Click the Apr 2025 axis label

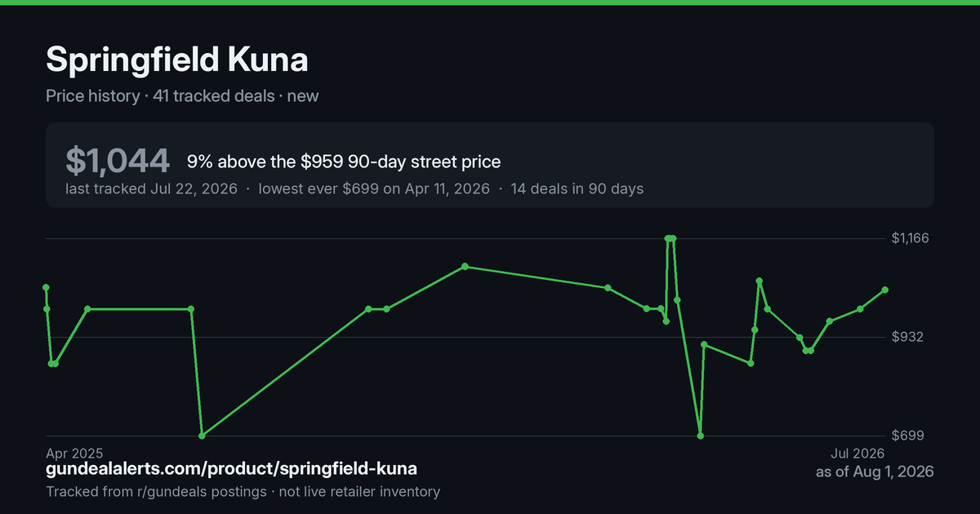pyautogui.click(x=74, y=452)
